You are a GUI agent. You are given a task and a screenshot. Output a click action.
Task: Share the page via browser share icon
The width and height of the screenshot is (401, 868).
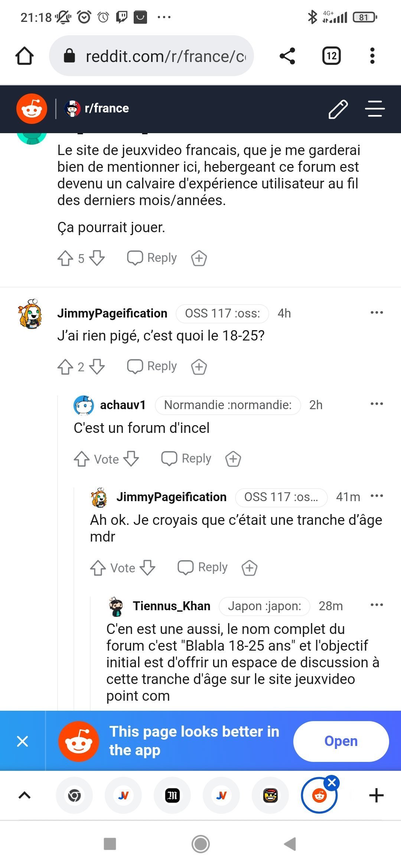287,56
